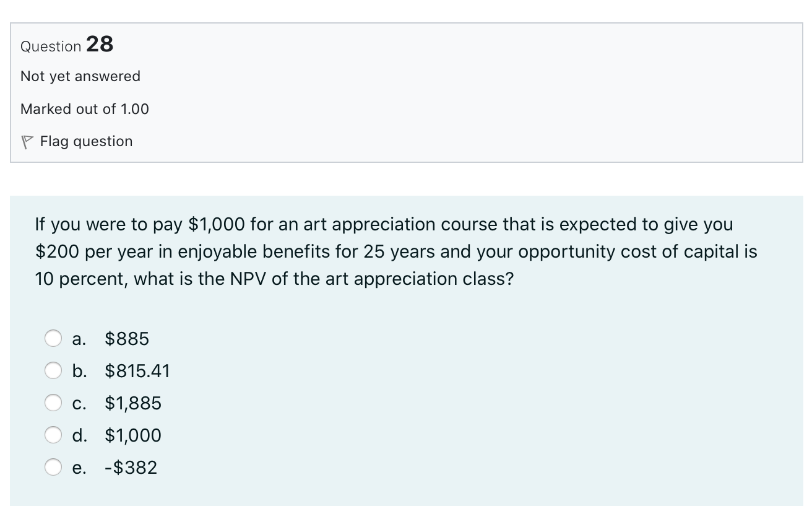Click the Not yet answered status
The width and height of the screenshot is (812, 519).
coord(80,76)
